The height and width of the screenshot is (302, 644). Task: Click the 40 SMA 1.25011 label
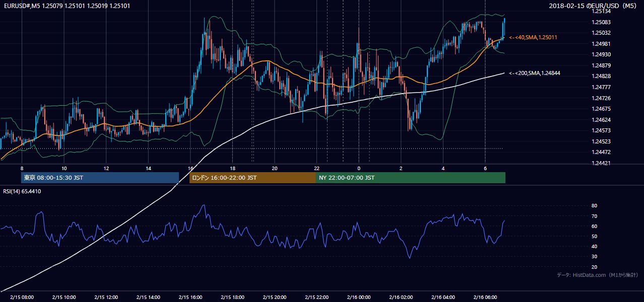coord(533,37)
